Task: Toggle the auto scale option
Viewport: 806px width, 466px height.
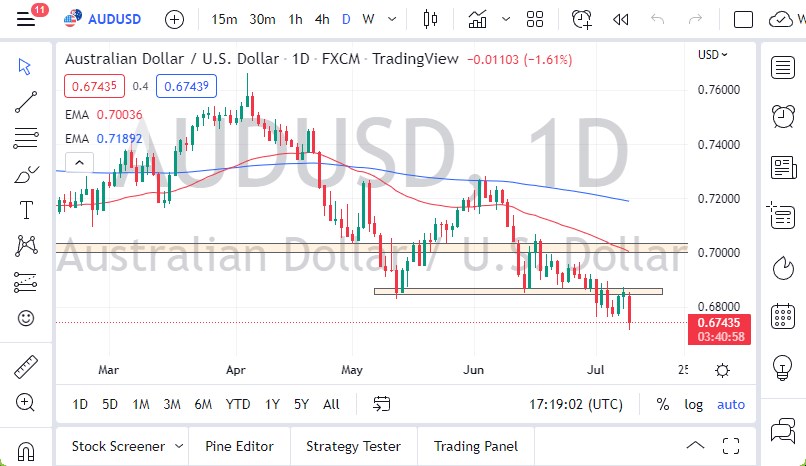Action: coord(731,404)
